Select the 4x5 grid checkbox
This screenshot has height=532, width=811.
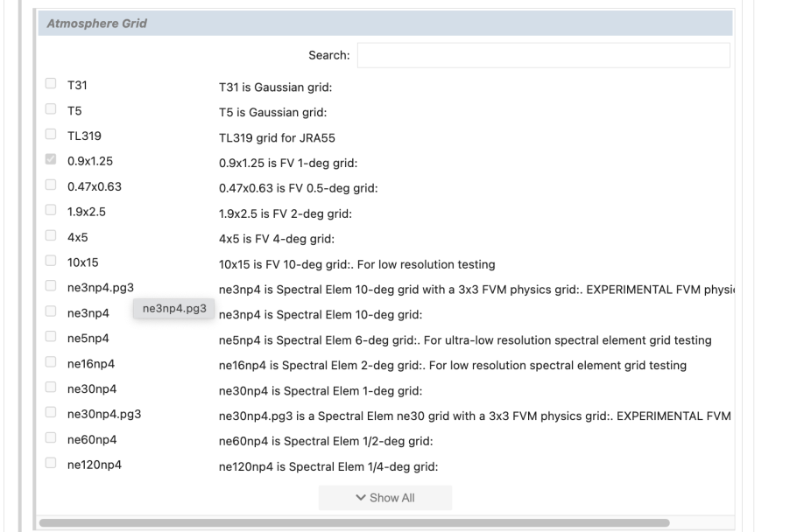[x=51, y=235]
